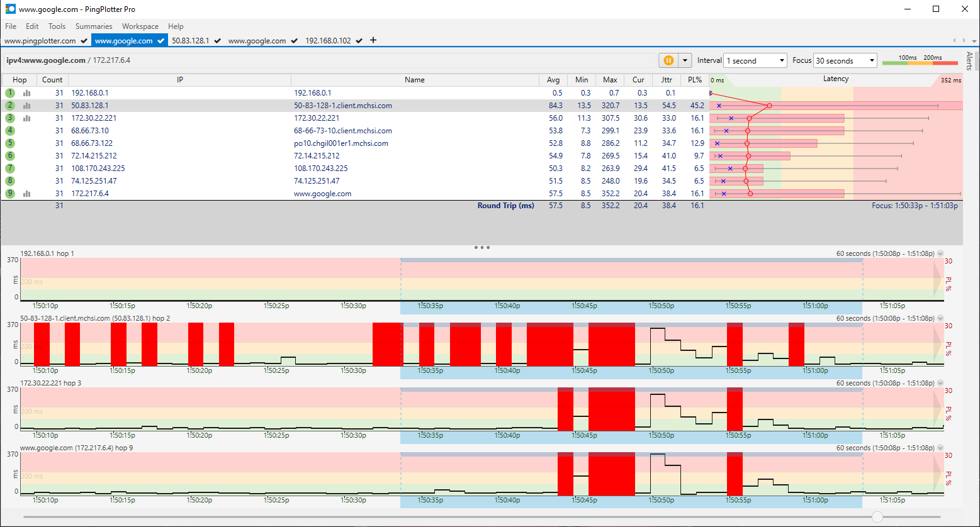Pause the trace with the orange pause button
Image resolution: width=980 pixels, height=527 pixels.
coord(668,60)
